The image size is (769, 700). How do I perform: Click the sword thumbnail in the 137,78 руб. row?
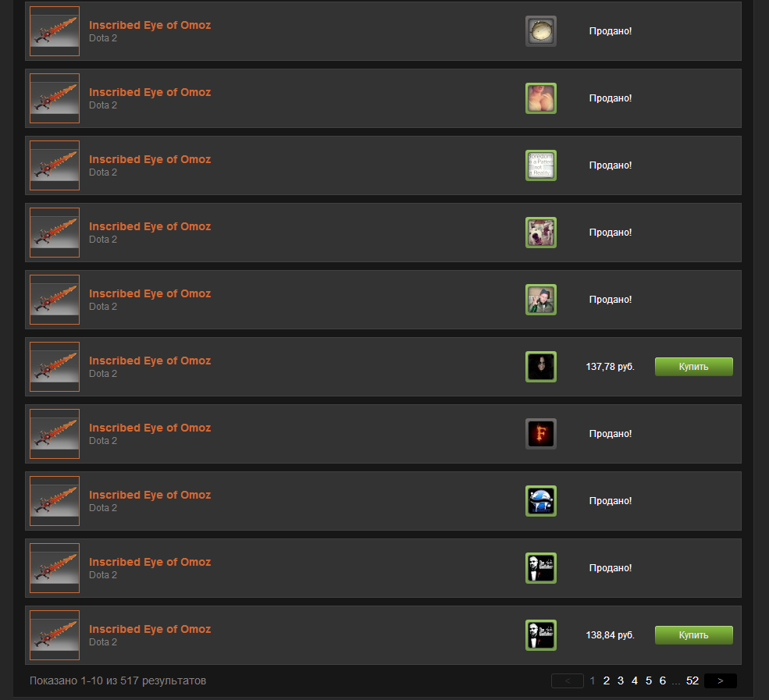point(55,367)
